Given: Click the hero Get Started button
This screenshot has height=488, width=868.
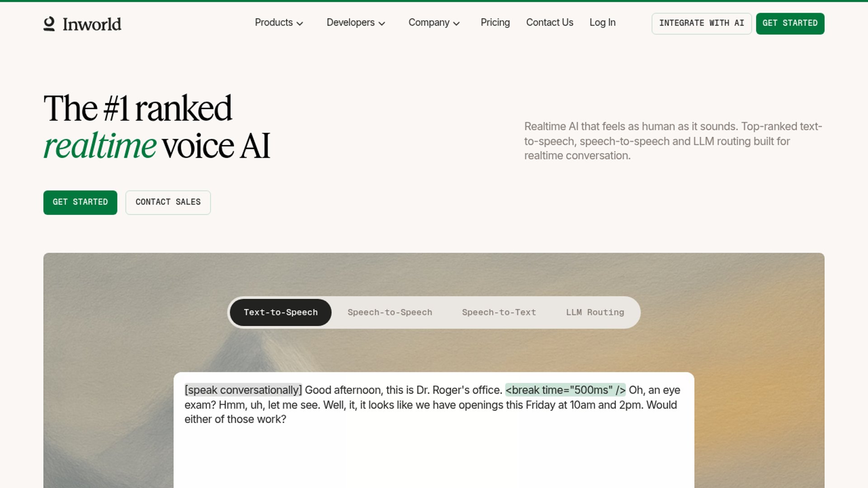Looking at the screenshot, I should click(80, 202).
